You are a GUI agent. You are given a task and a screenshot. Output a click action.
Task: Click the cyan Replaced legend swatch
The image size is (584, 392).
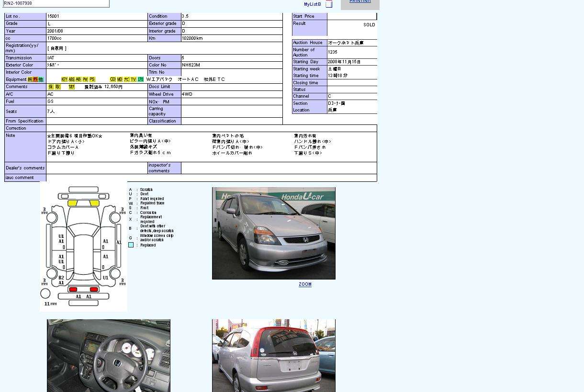pyautogui.click(x=131, y=245)
